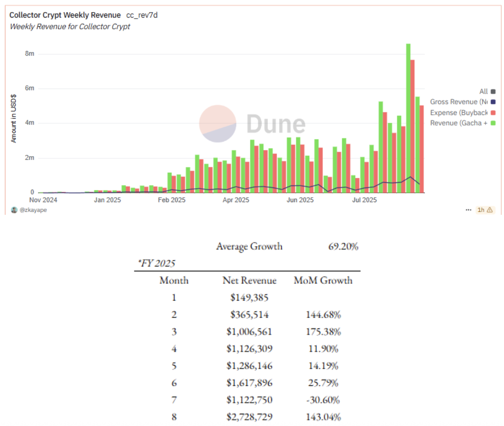Click the @zkayape author avatar
The height and width of the screenshot is (426, 504).
14,210
